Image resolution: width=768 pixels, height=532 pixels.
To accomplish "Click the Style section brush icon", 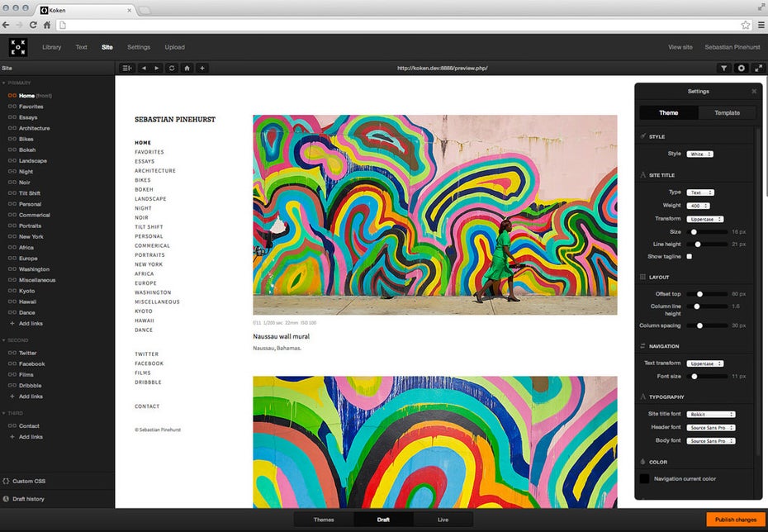I will [x=643, y=136].
